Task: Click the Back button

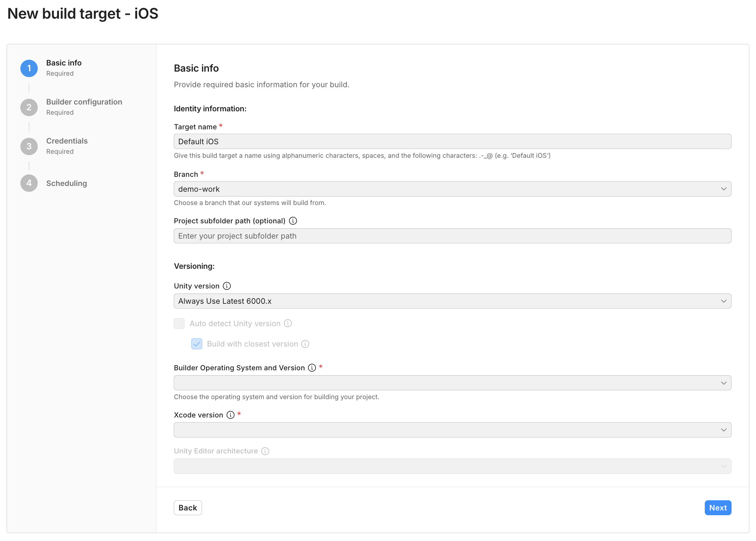Action: (188, 508)
